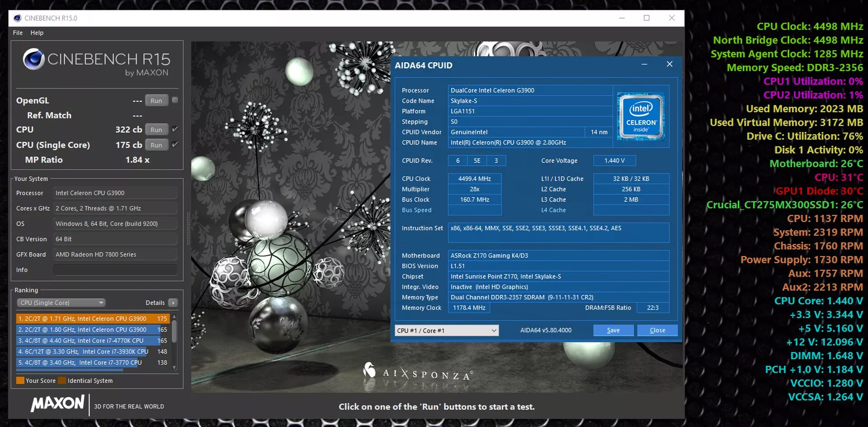Click the Memory Clock value 1178.4 MHz

pos(469,308)
